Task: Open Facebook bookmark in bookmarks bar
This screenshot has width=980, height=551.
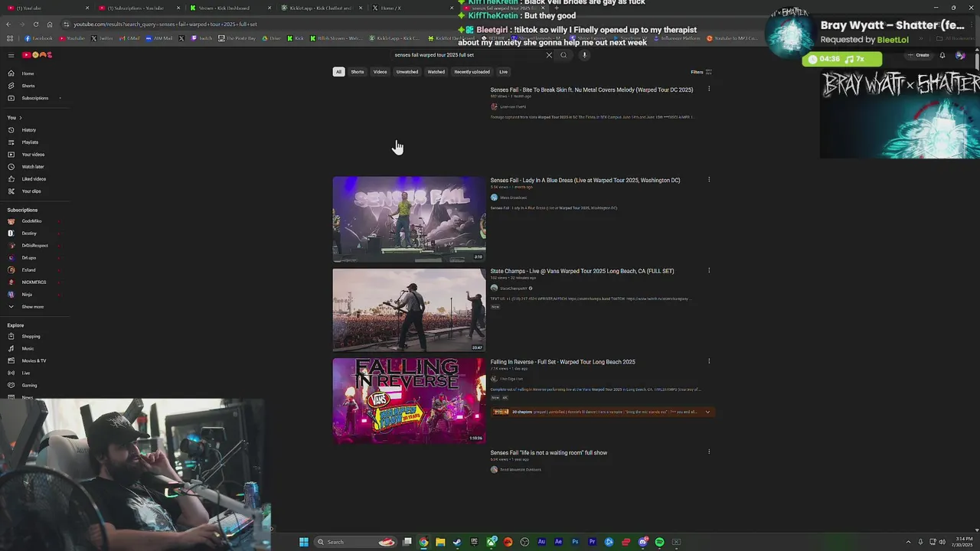Action: click(x=39, y=38)
